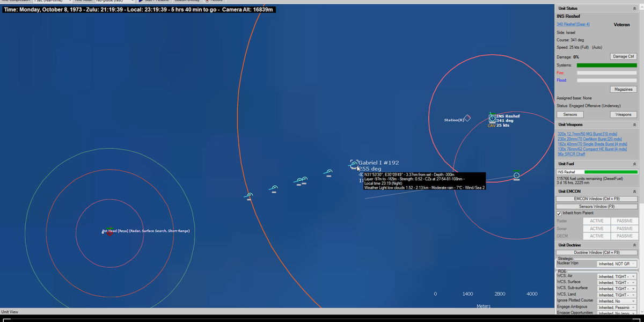Set Sonar to PASSIVE
This screenshot has height=322, width=644.
(624, 229)
